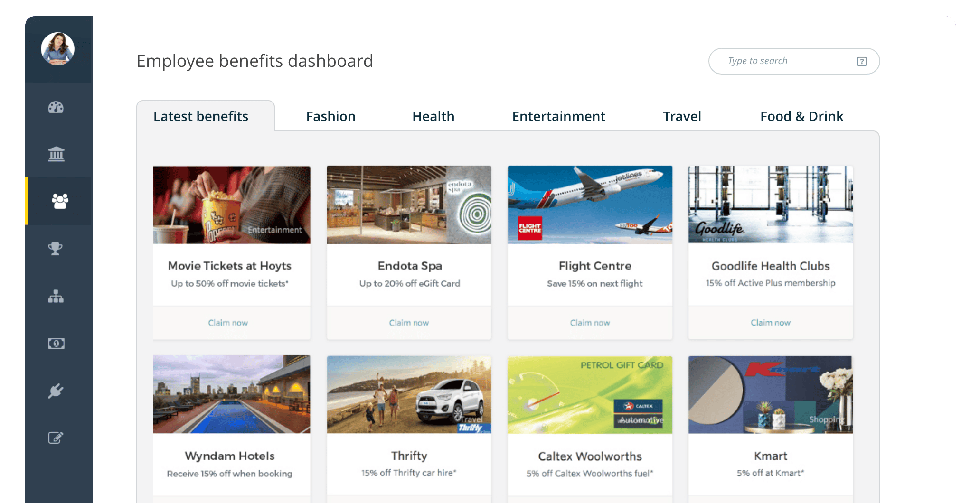Click the Type to search field
Image resolution: width=980 pixels, height=503 pixels.
[794, 61]
